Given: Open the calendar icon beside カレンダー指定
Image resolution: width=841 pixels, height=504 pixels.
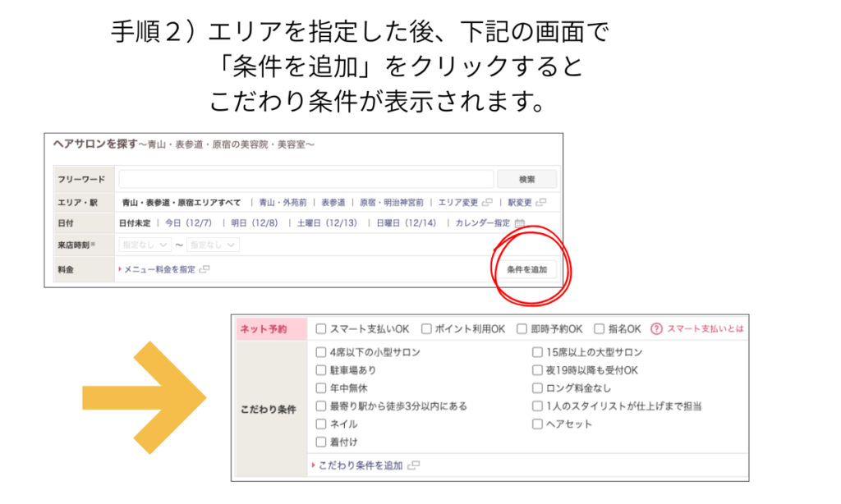Looking at the screenshot, I should click(x=518, y=222).
